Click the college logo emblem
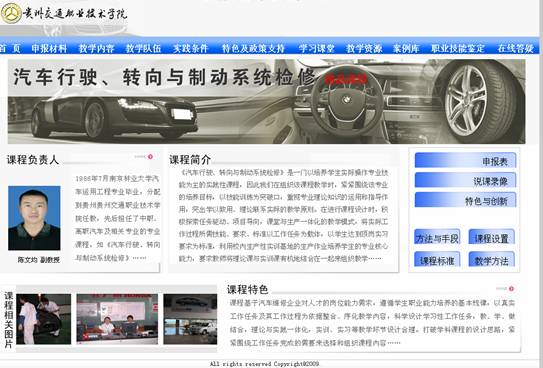 [11, 13]
